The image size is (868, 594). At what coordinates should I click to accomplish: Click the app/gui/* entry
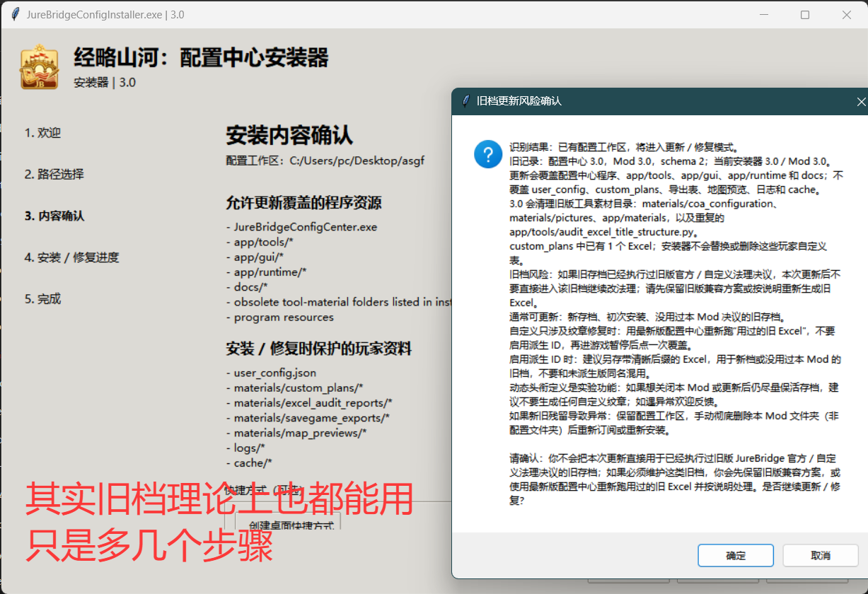[x=255, y=257]
